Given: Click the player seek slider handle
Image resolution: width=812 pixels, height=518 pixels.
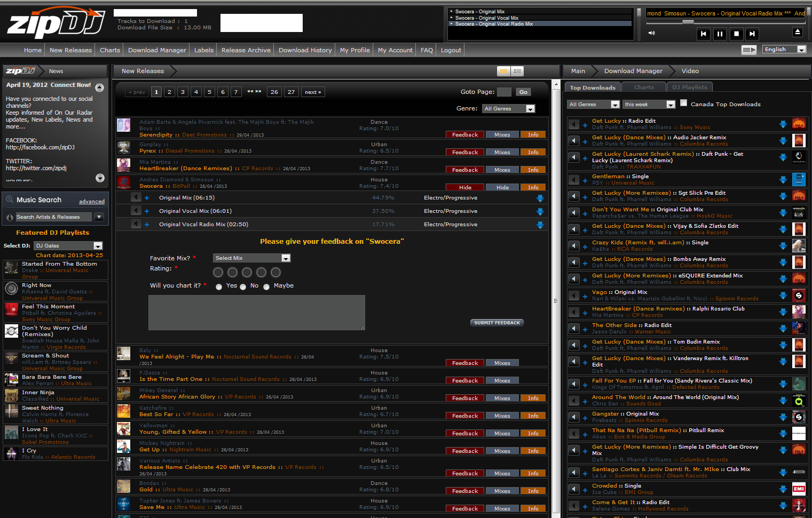Looking at the screenshot, I should [x=688, y=22].
